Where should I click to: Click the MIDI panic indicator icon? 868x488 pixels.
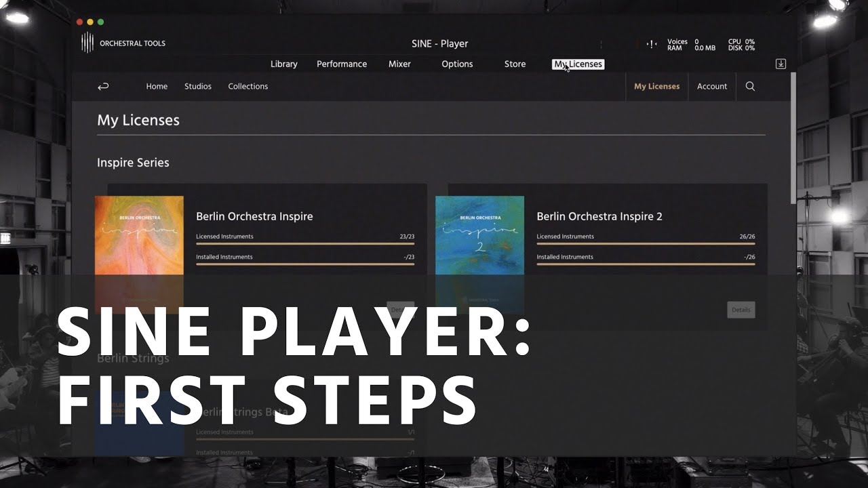[652, 44]
